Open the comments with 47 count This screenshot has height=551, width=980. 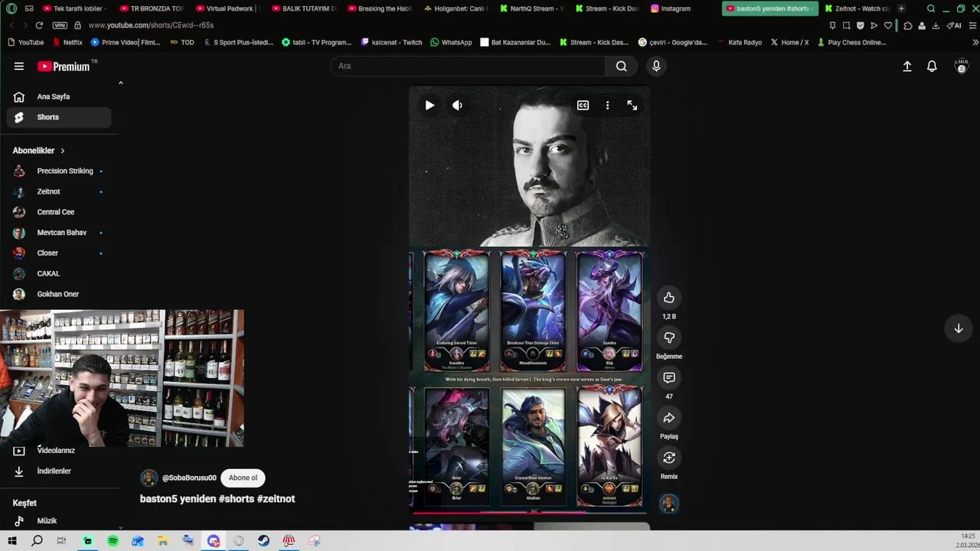(669, 377)
